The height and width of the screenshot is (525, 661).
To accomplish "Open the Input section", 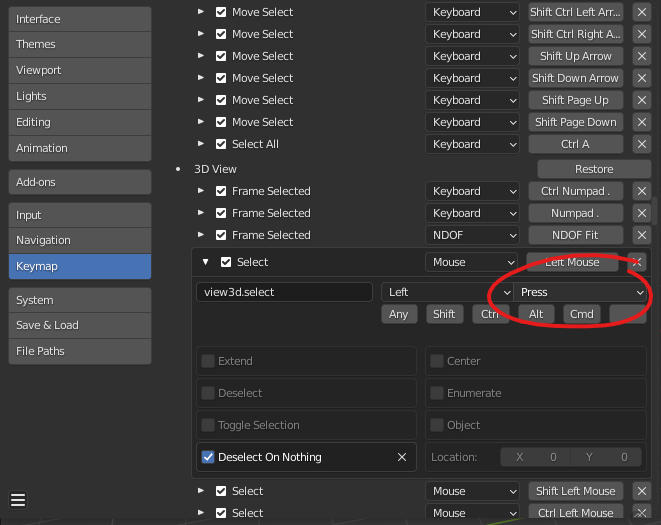I will [x=80, y=215].
